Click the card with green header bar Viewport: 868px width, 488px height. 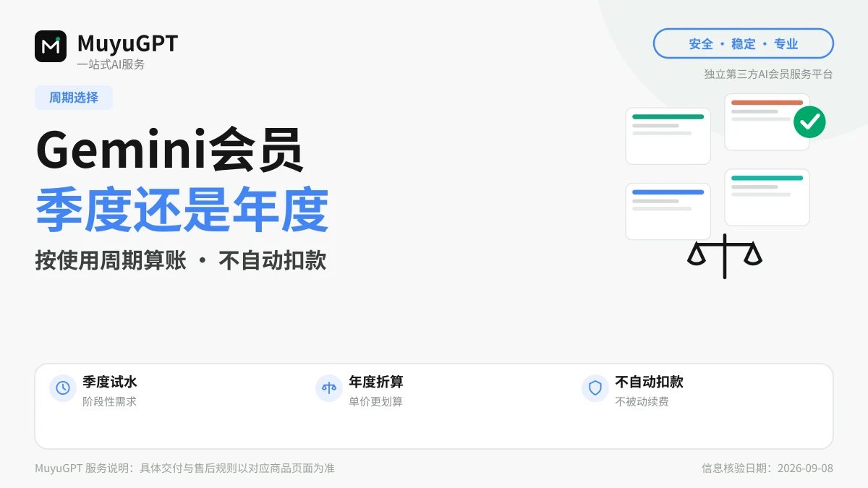(668, 136)
